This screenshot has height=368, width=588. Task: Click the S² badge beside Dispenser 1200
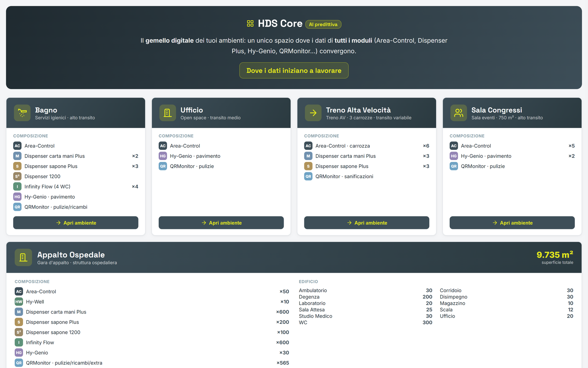(x=17, y=176)
